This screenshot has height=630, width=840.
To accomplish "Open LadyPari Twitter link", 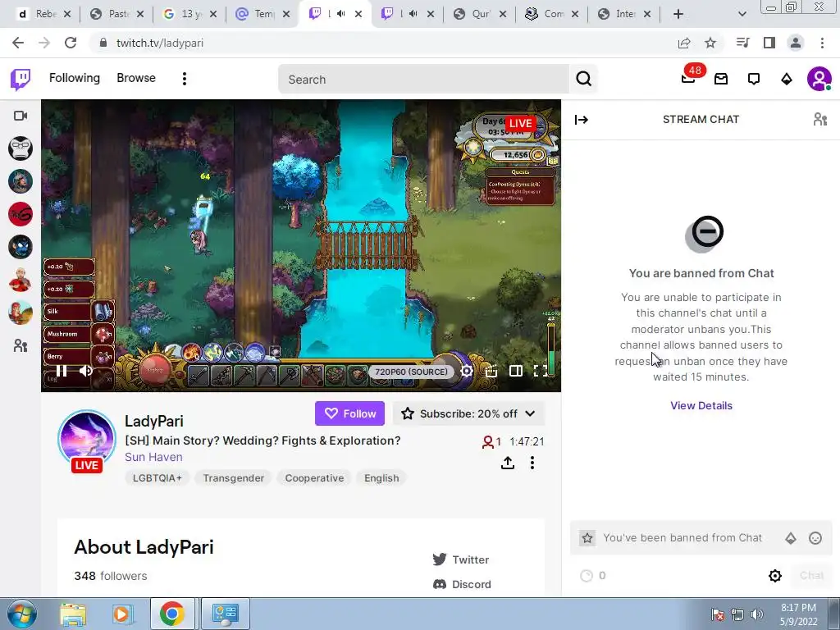I will pos(461,559).
